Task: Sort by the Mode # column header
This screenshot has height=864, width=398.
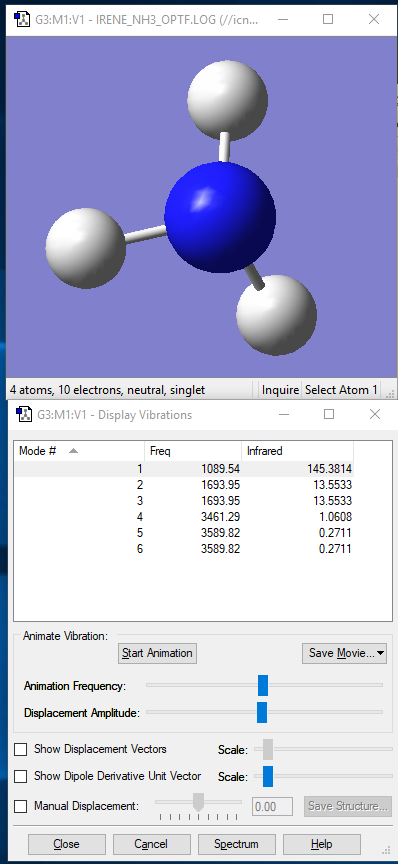Action: (79, 451)
